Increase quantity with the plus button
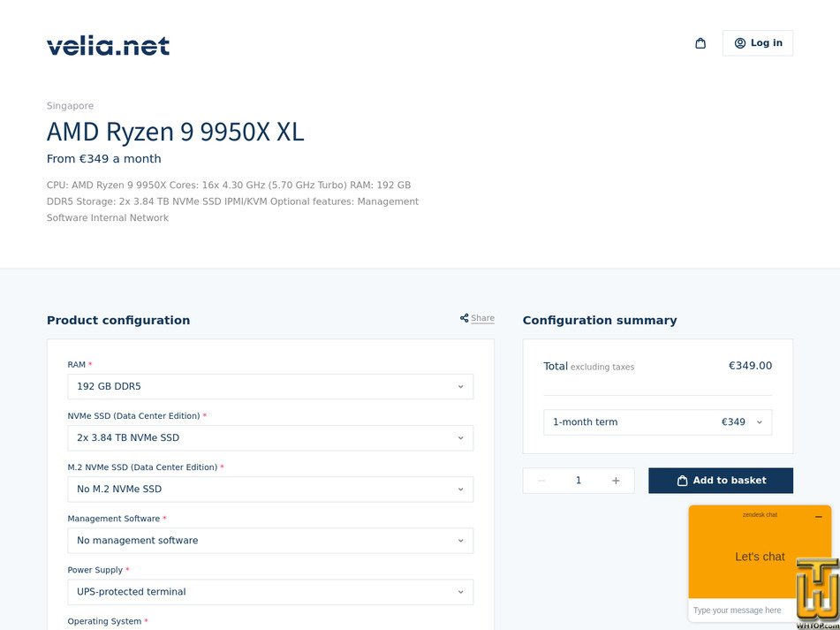Screen dimensions: 840x630 pyautogui.click(x=616, y=481)
